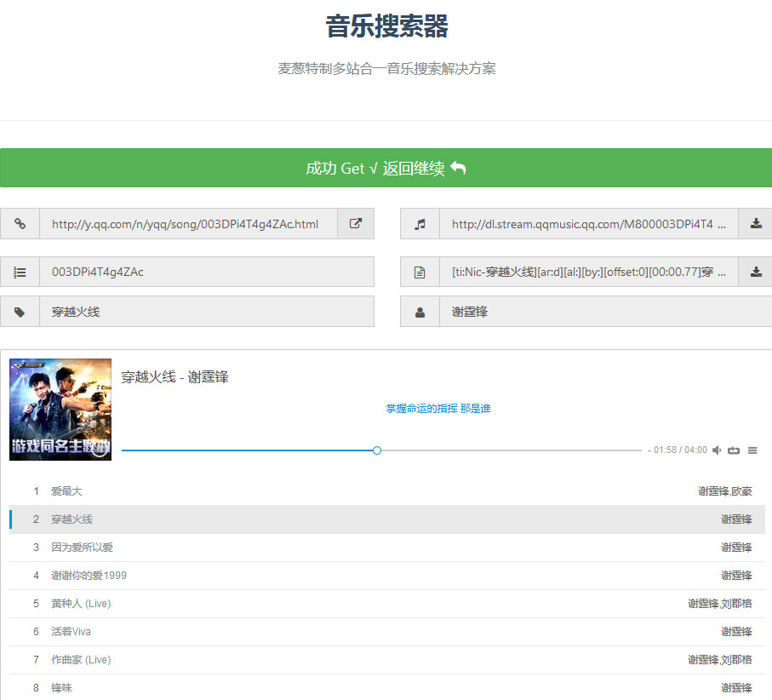Toggle loop playback mode
Screen dimensions: 772x700
coord(734,450)
